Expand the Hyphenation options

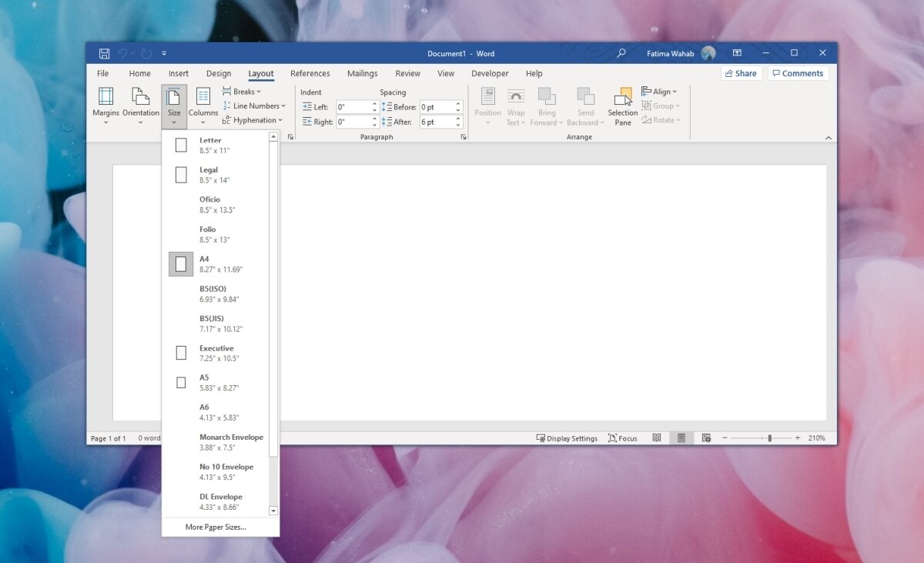254,120
